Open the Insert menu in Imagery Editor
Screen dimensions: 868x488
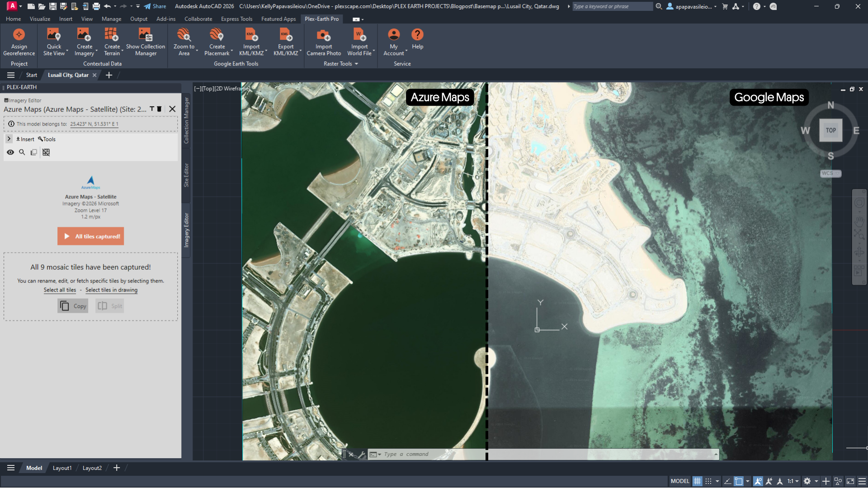(x=25, y=139)
